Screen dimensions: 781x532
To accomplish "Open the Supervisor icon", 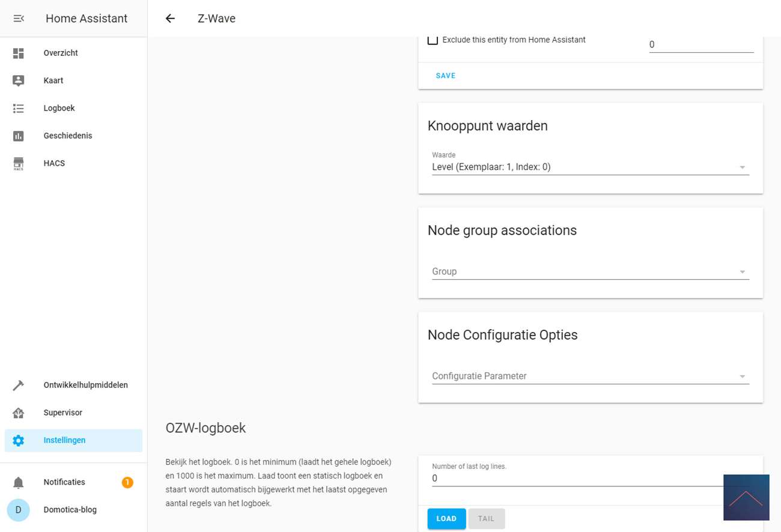I will tap(19, 413).
